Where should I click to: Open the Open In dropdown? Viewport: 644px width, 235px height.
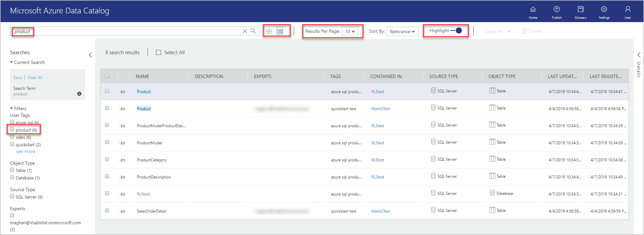[497, 31]
